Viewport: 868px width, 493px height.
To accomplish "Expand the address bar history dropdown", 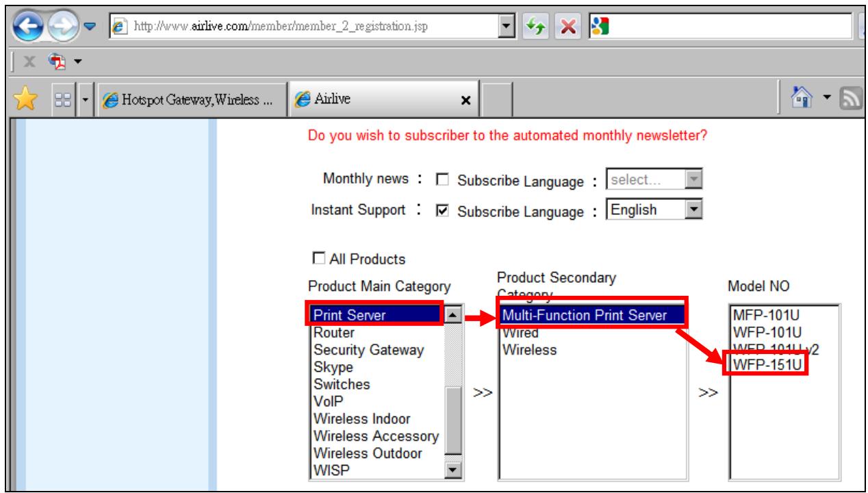I will (x=507, y=25).
